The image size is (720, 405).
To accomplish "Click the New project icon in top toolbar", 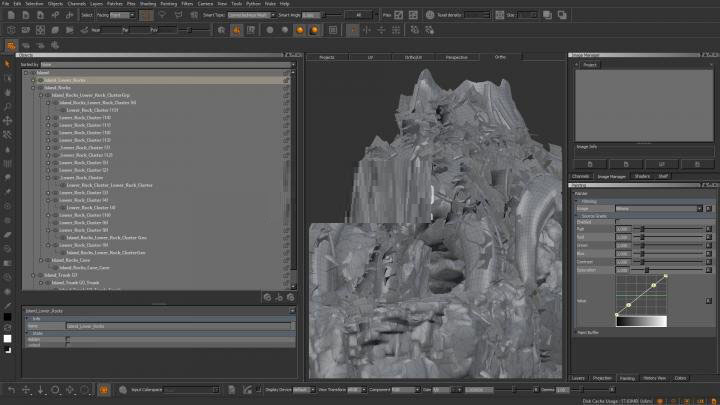I will point(11,15).
